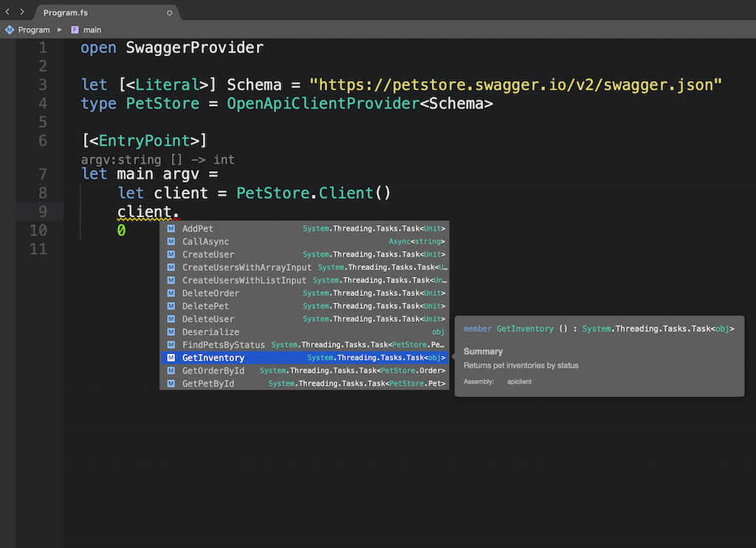Expand the breadcrumb separator arrow after Program
Screen dimensions: 756x548
(x=60, y=30)
